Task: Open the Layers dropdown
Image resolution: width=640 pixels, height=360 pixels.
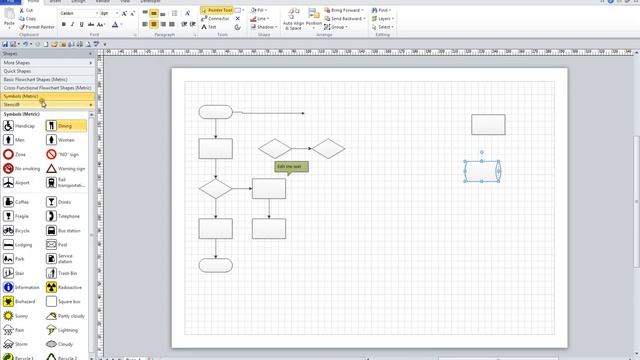Action: pos(383,19)
